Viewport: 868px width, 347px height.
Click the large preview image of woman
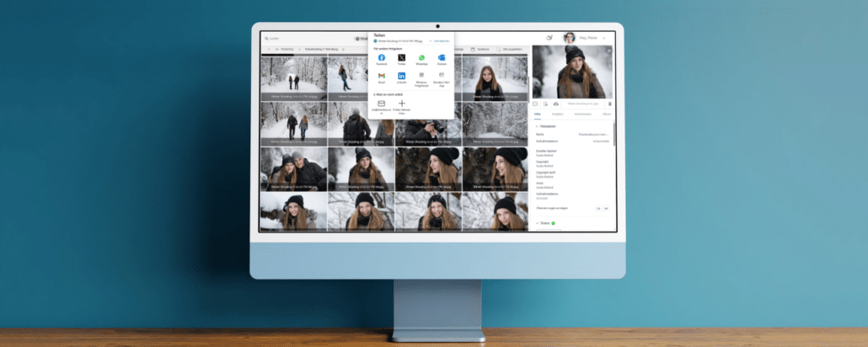point(573,72)
